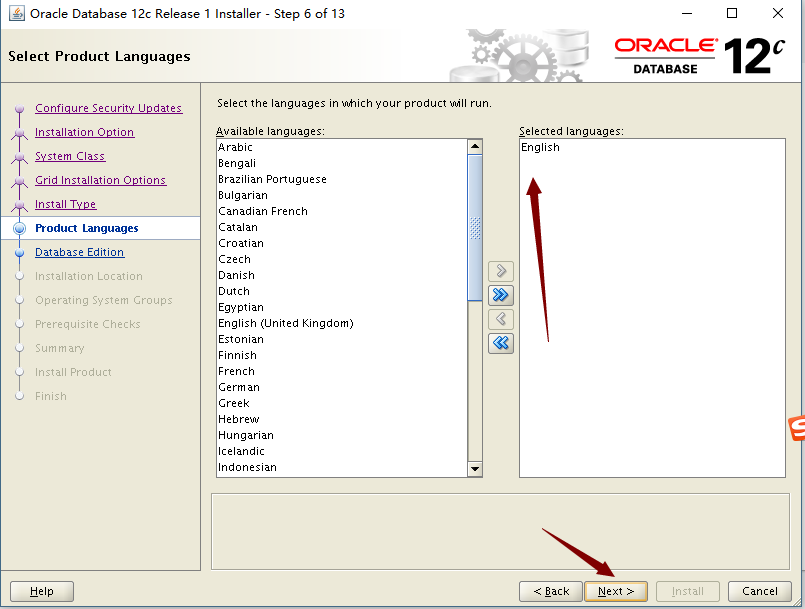Viewport: 805px width, 609px height.
Task: Pick Hebrew from available languages
Action: pyautogui.click(x=342, y=419)
